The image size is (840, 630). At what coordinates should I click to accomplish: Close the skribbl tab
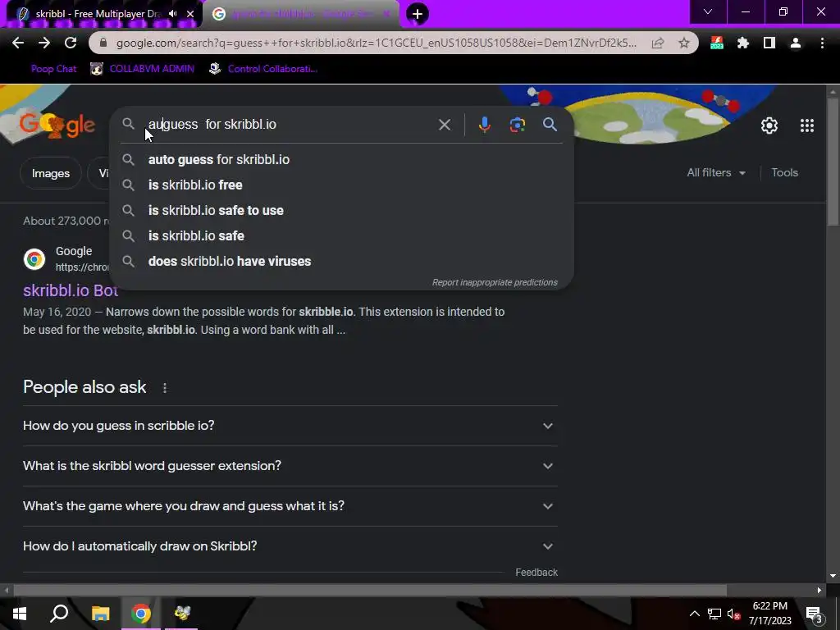point(190,14)
